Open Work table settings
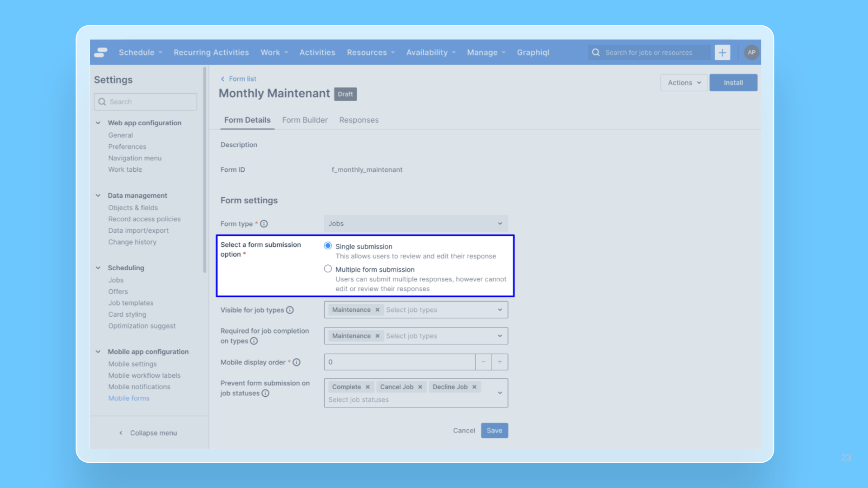Viewport: 868px width, 488px height. pyautogui.click(x=125, y=169)
